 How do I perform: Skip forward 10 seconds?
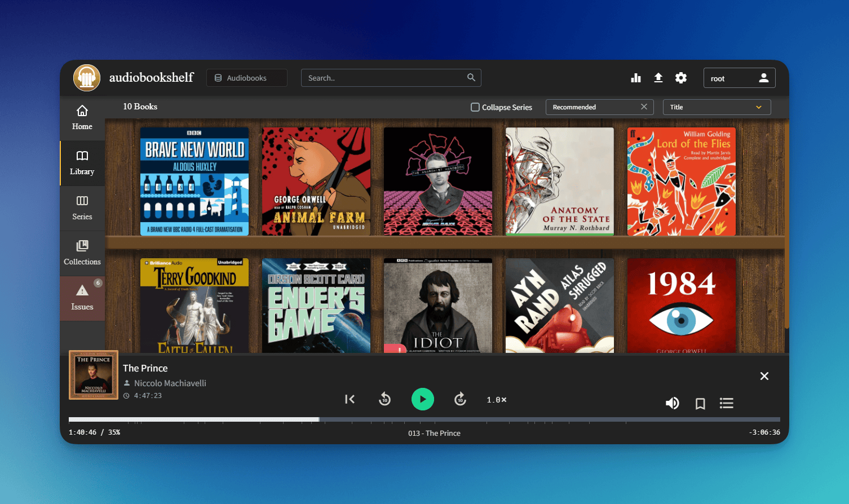[x=460, y=399]
